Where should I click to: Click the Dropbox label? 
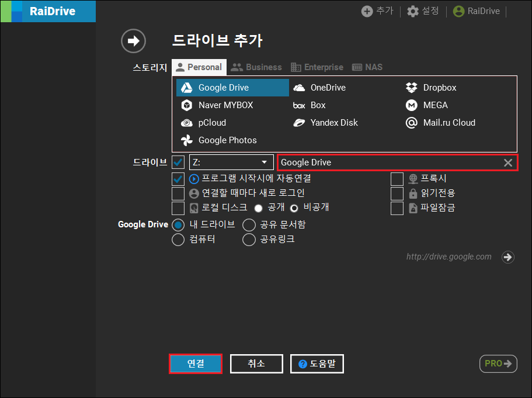[x=439, y=88]
